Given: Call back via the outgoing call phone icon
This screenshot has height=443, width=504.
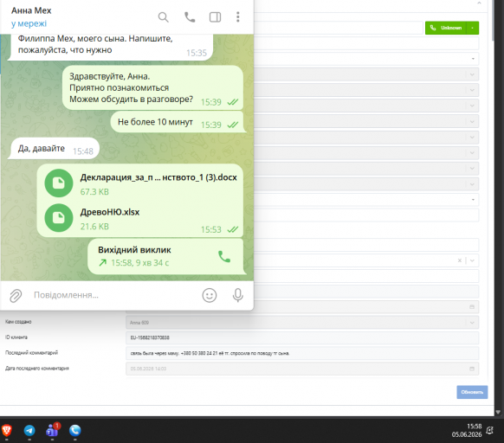Looking at the screenshot, I should pyautogui.click(x=224, y=256).
